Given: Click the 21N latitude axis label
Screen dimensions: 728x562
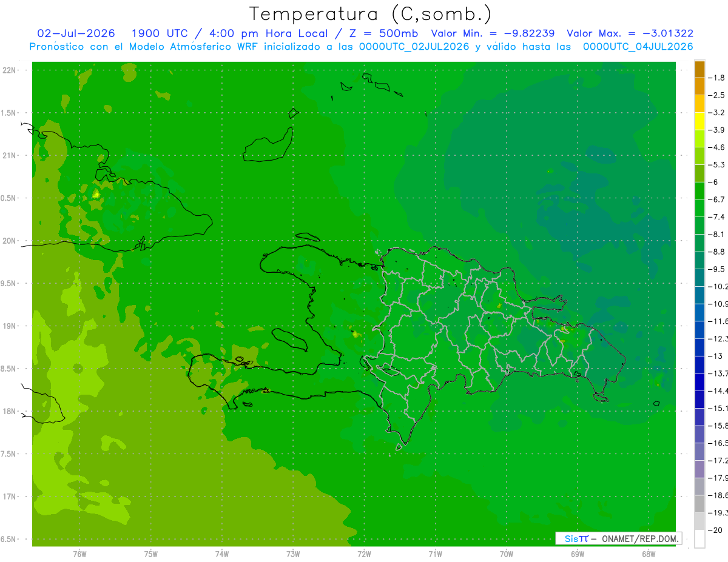Looking at the screenshot, I should point(10,156).
